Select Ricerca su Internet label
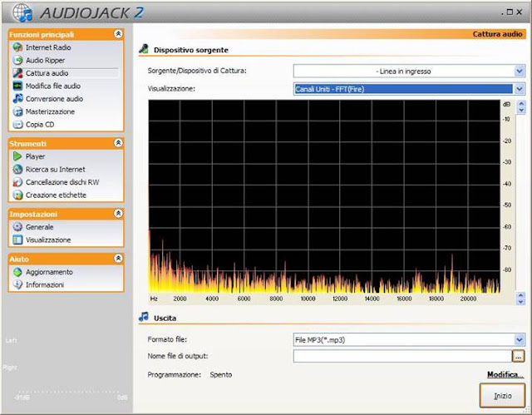The height and width of the screenshot is (415, 532). (56, 170)
